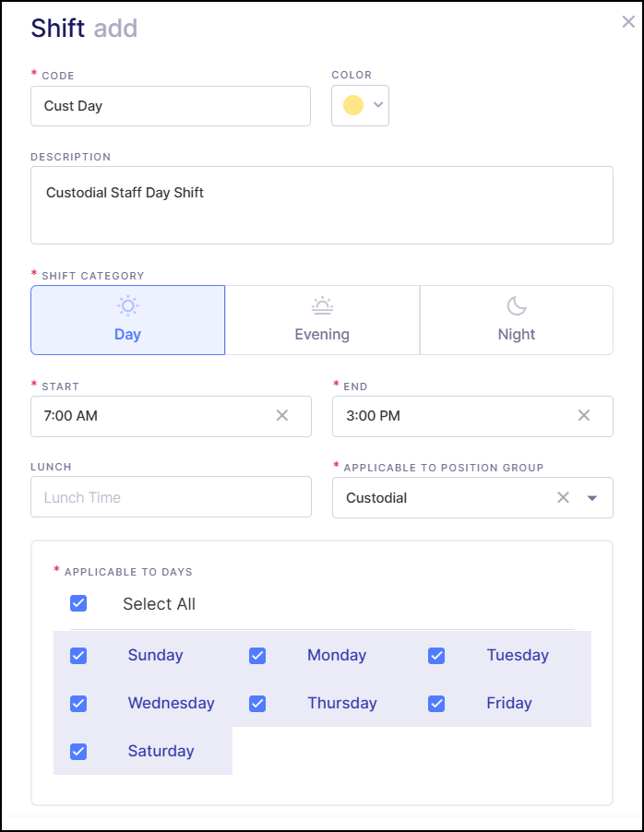Viewport: 644px width, 832px height.
Task: Close the Shift add dialog
Action: (628, 22)
